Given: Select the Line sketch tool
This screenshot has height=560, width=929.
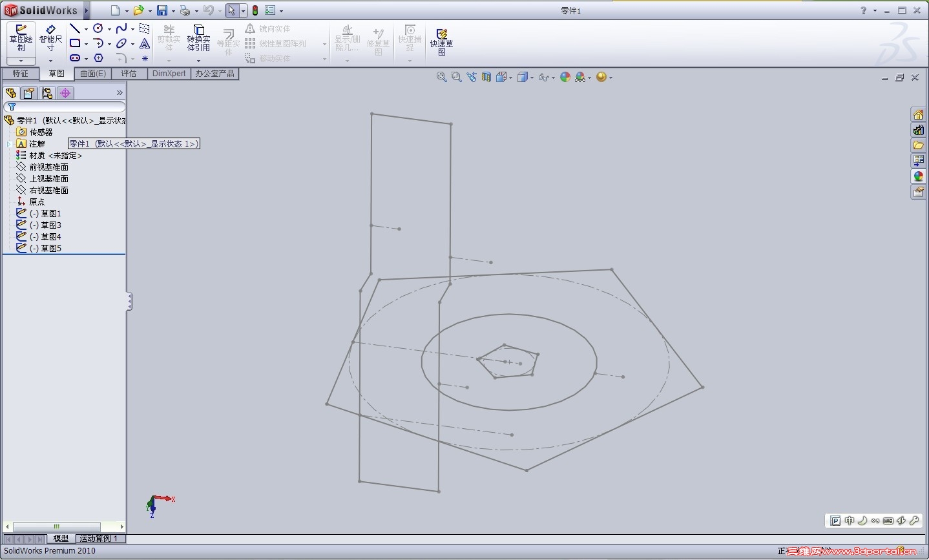Looking at the screenshot, I should click(x=75, y=28).
